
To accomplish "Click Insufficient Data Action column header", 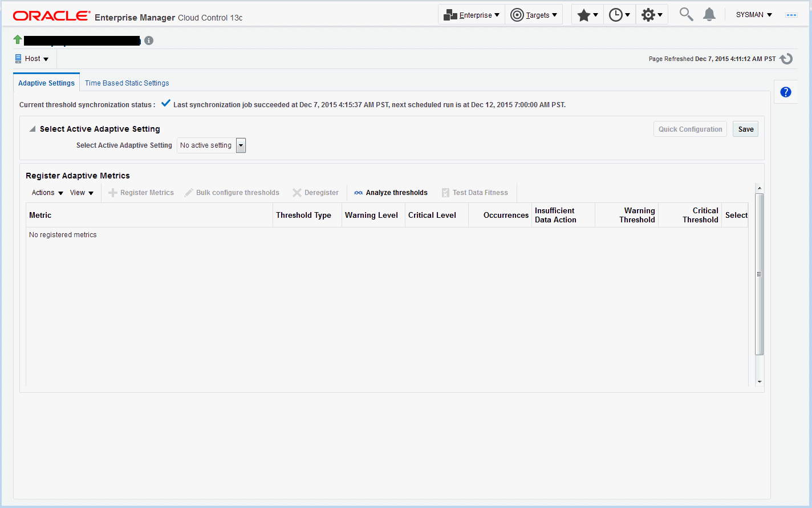I will click(563, 215).
